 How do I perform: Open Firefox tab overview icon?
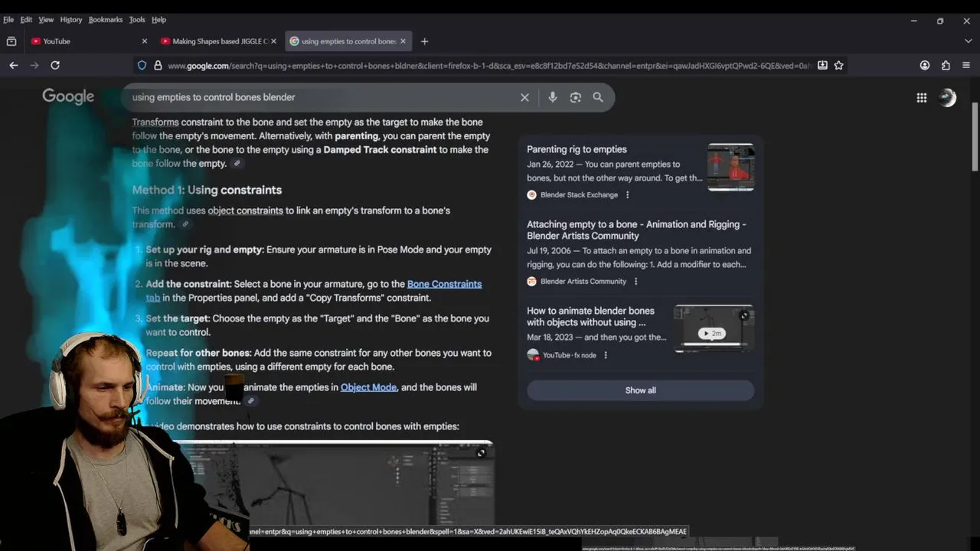click(x=11, y=41)
